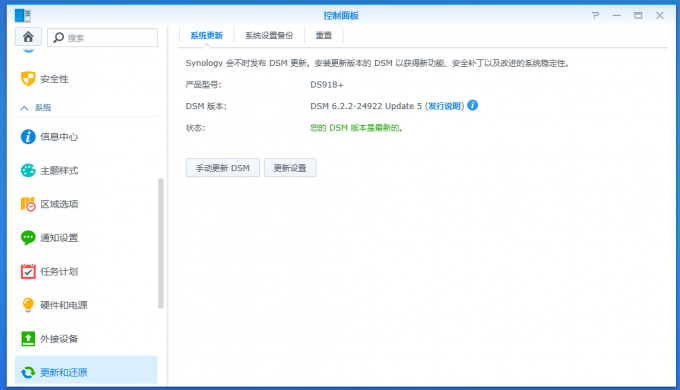This screenshot has height=390, width=680.
Task: Open 任务计划 calendar icon
Action: tap(28, 272)
